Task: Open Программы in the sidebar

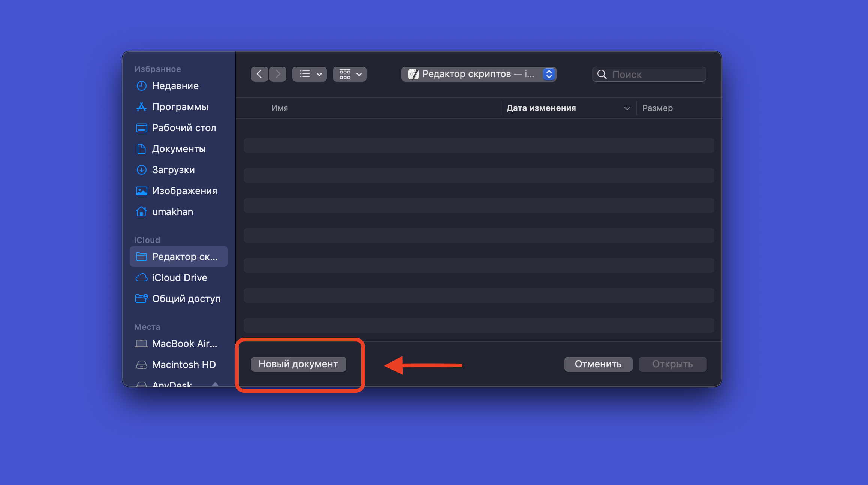Action: click(180, 107)
